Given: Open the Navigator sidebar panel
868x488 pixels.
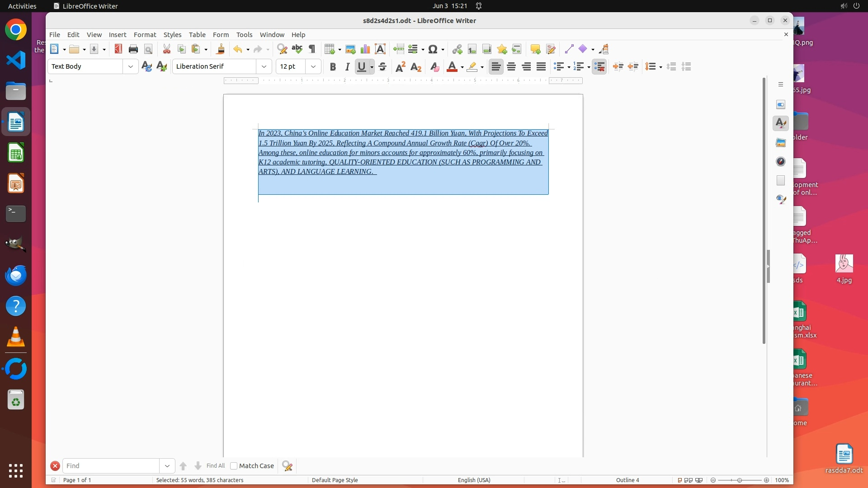Looking at the screenshot, I should tap(781, 161).
